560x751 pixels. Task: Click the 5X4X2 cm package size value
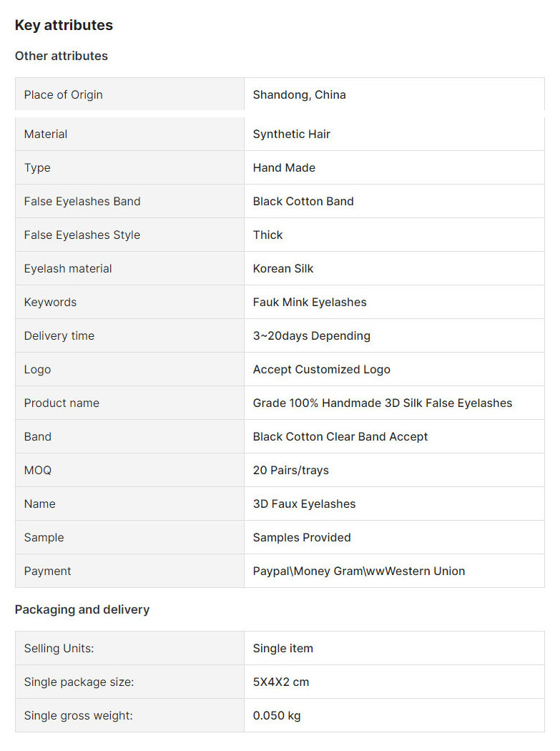(x=281, y=682)
